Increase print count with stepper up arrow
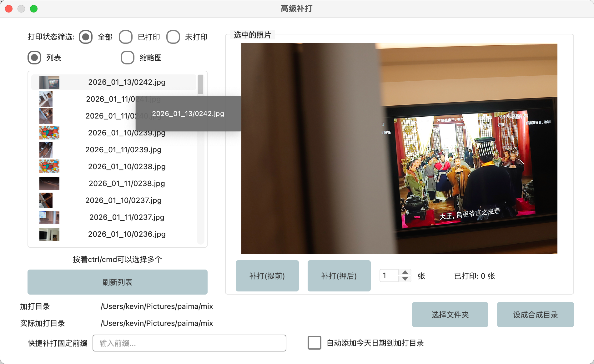The width and height of the screenshot is (594, 364). tap(405, 272)
